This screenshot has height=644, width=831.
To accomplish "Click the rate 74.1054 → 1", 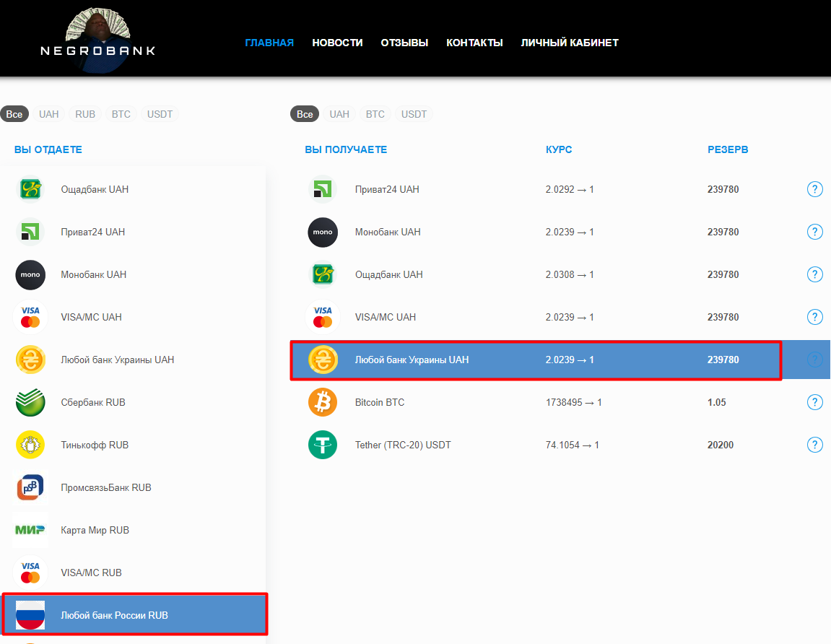I will [x=573, y=445].
